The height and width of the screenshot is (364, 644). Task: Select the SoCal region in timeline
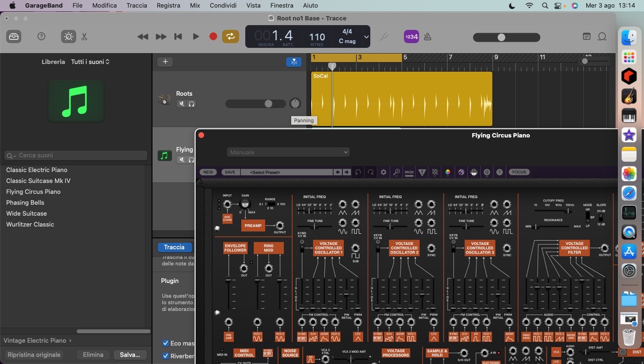402,99
